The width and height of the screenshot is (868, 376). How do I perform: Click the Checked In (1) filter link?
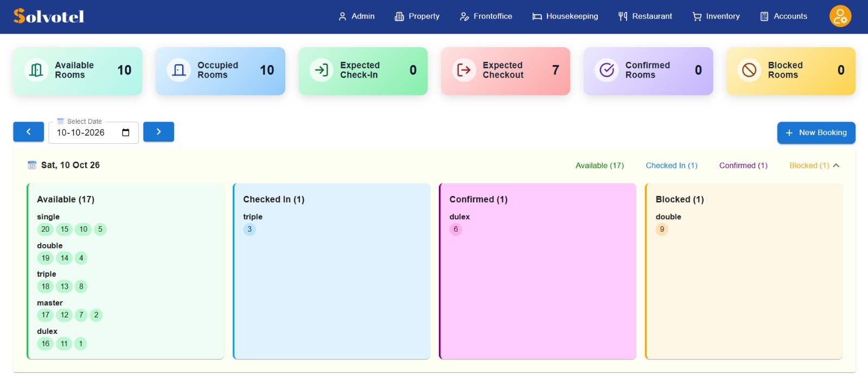(672, 165)
